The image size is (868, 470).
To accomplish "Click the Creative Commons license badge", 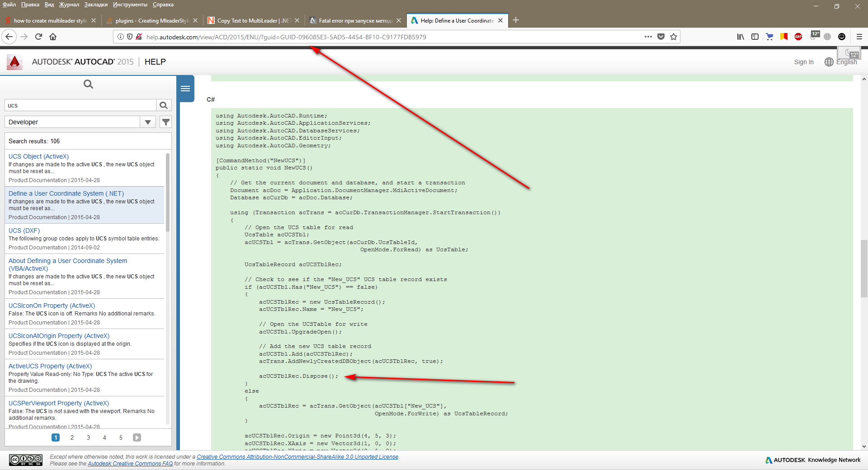I will (x=26, y=460).
